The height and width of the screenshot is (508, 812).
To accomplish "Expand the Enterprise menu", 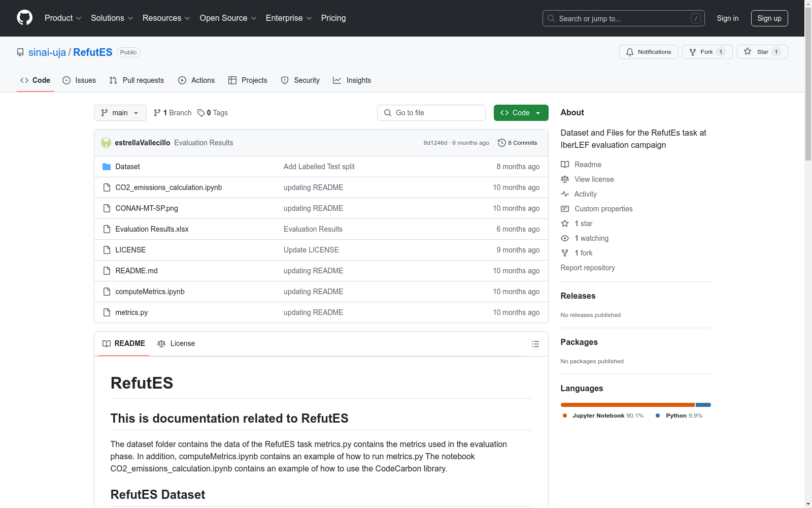I will [289, 18].
